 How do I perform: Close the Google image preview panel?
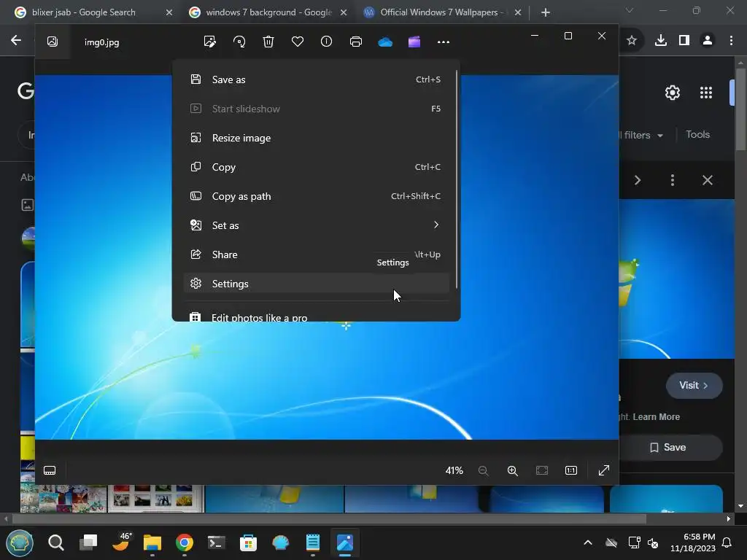708,180
